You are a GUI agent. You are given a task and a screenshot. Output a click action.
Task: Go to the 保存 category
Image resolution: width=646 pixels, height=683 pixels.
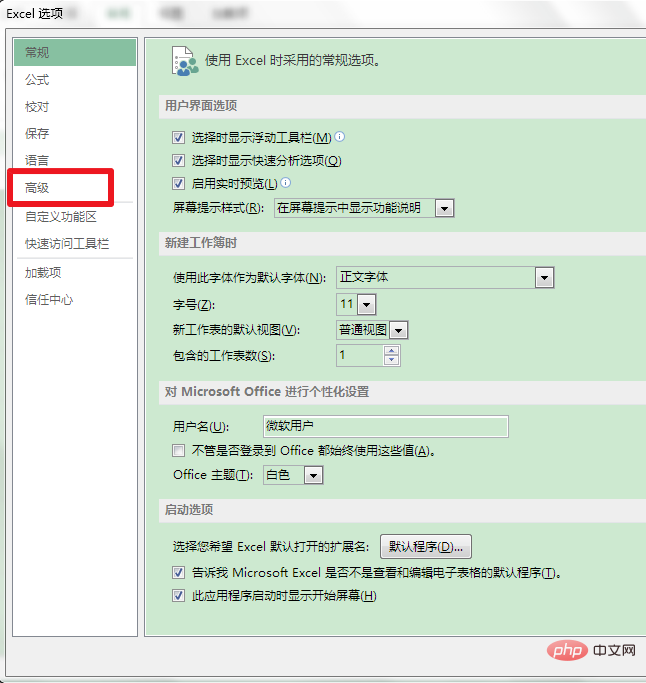[75, 133]
